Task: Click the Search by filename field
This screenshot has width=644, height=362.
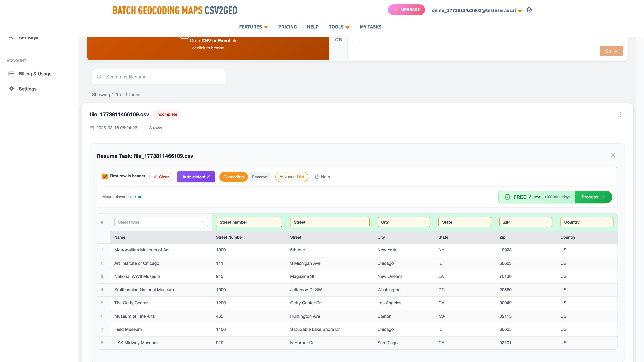Action: [x=163, y=77]
